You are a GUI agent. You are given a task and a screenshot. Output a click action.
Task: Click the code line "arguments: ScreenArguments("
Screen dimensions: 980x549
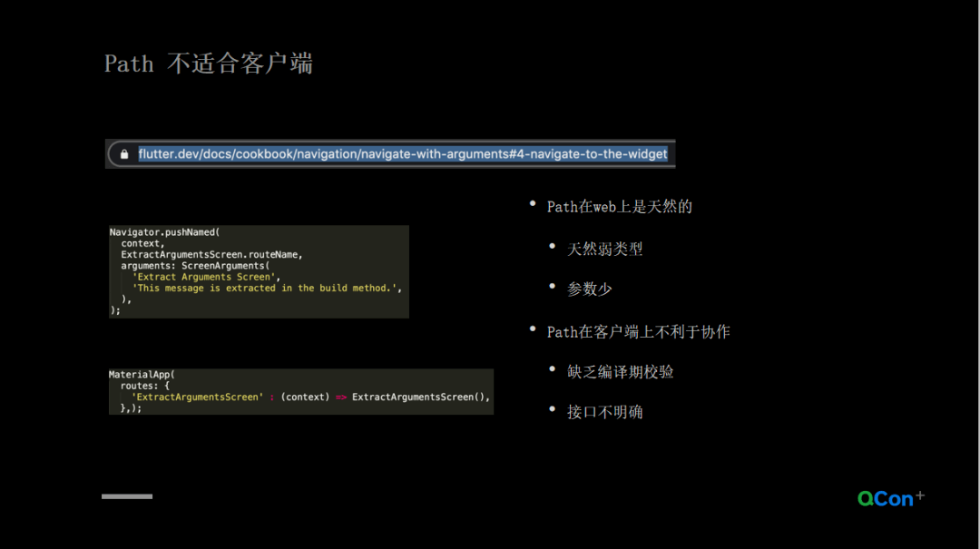click(x=195, y=266)
